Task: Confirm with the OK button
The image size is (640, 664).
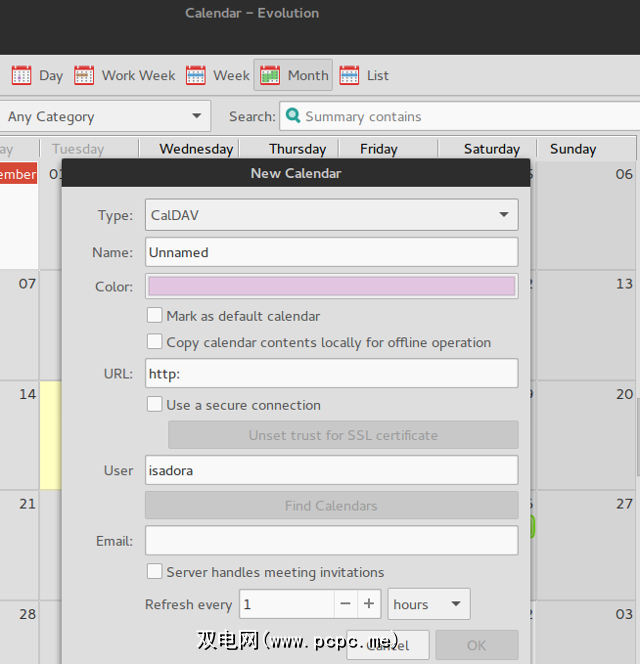Action: [x=477, y=645]
